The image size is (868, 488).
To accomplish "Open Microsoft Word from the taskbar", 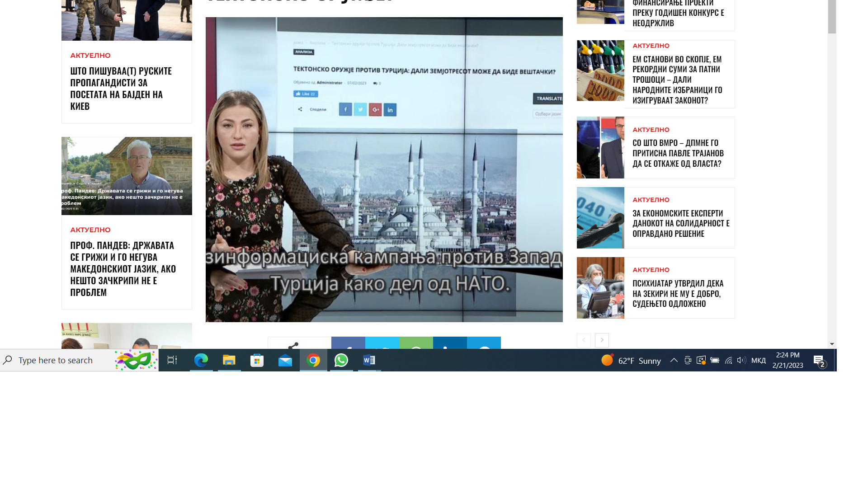I will tap(369, 360).
